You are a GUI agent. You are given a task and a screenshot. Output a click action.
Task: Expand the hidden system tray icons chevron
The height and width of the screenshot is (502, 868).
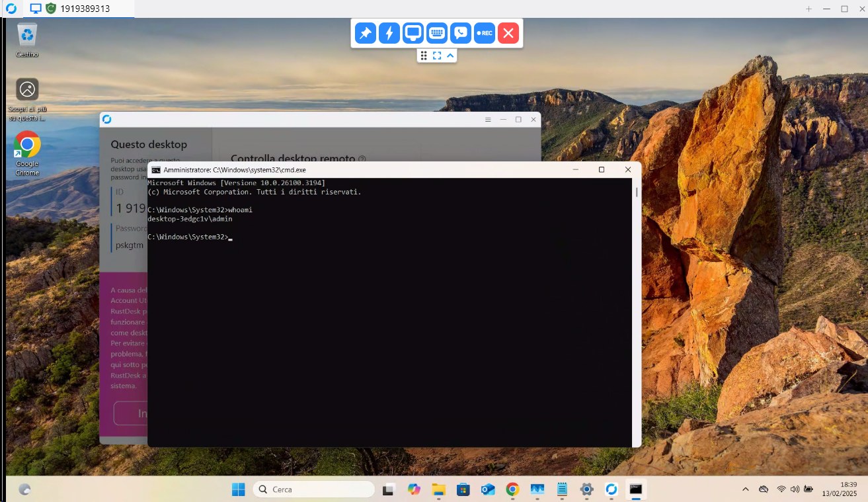click(746, 489)
